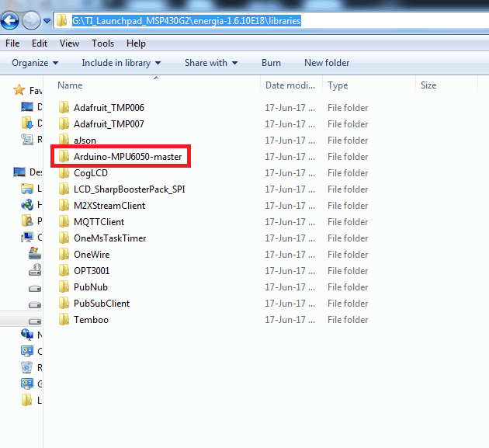The image size is (489, 448).
Task: Select the Homegroup globe icon
Action: point(27,205)
